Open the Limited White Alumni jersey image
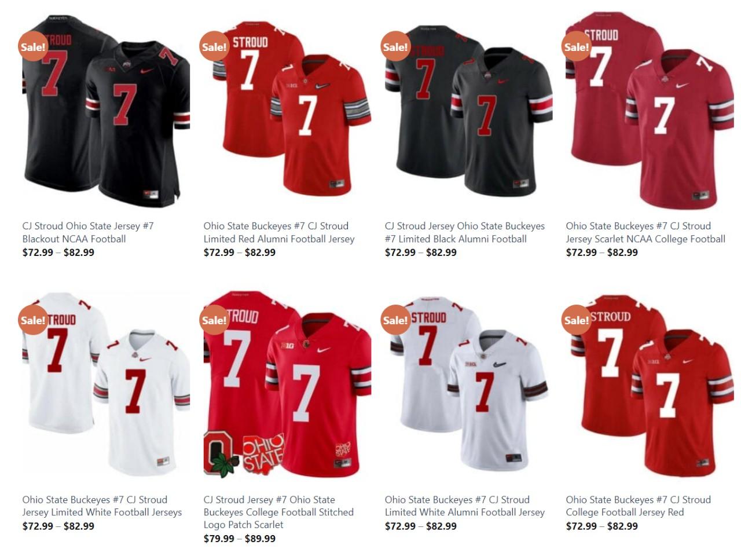This screenshot has height=560, width=741. [468, 384]
